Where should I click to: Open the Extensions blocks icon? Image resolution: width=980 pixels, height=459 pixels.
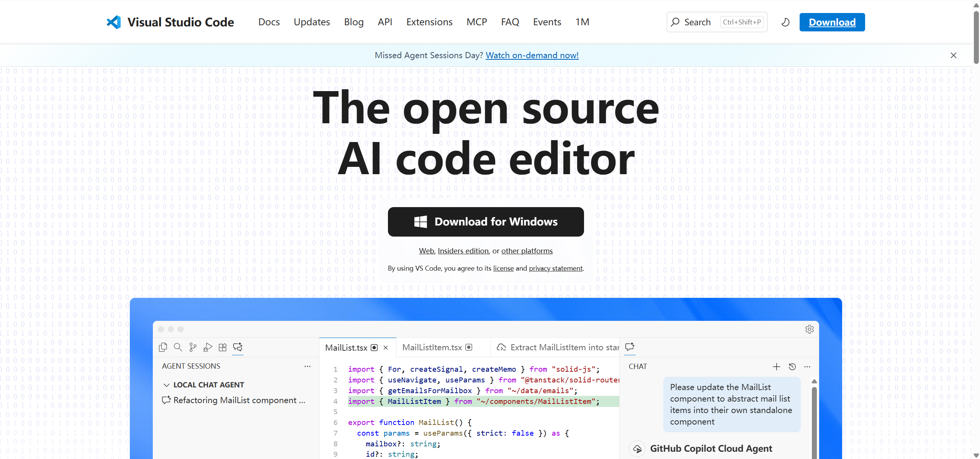point(223,347)
